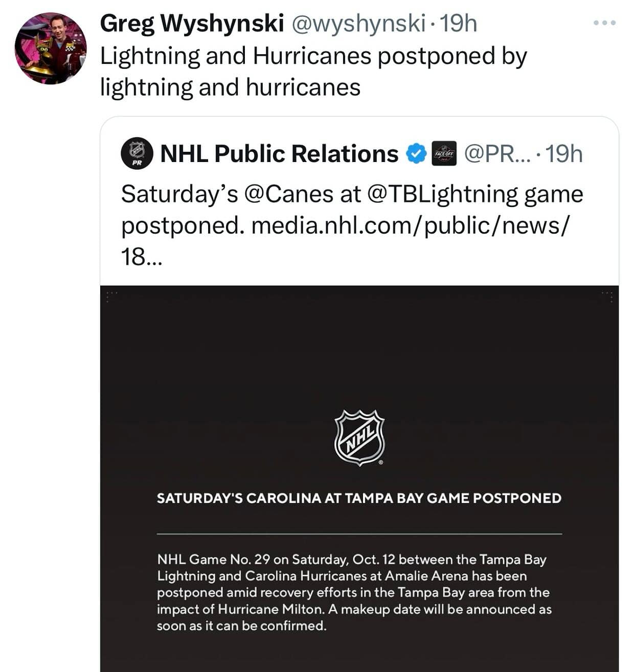
Task: Open NHL Public Relations profile name
Action: coord(279,154)
